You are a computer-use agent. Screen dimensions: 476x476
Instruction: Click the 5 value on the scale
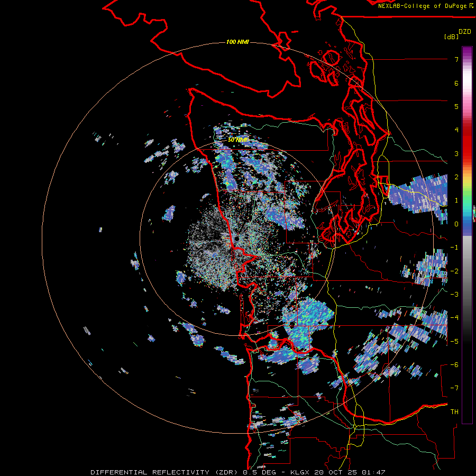pos(456,106)
